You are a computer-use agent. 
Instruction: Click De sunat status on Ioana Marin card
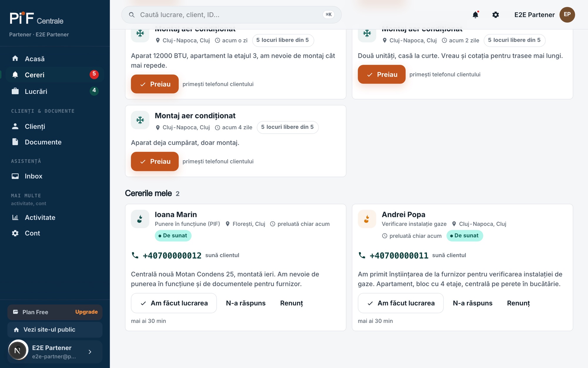(x=173, y=236)
